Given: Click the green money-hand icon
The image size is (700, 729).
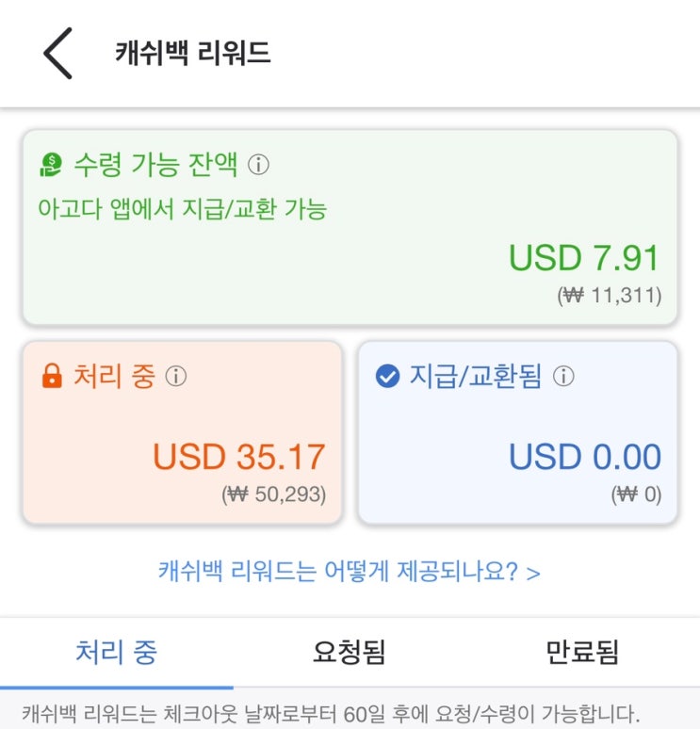Looking at the screenshot, I should pos(50,166).
